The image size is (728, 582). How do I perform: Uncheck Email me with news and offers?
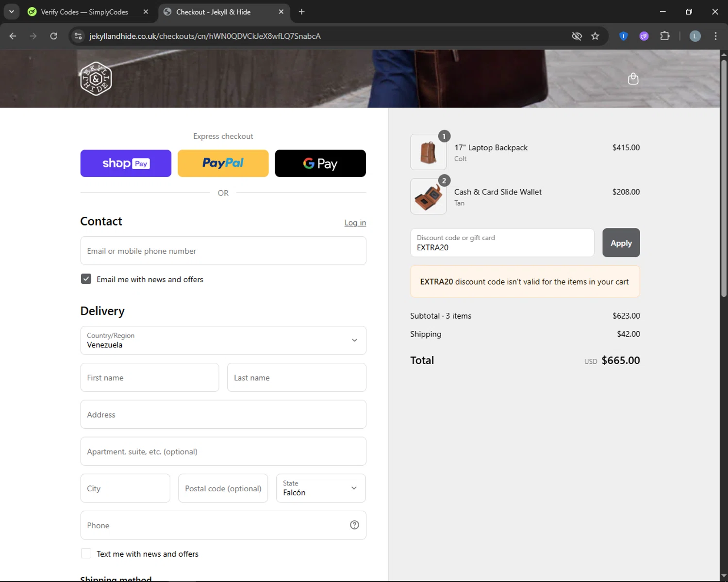(x=86, y=279)
